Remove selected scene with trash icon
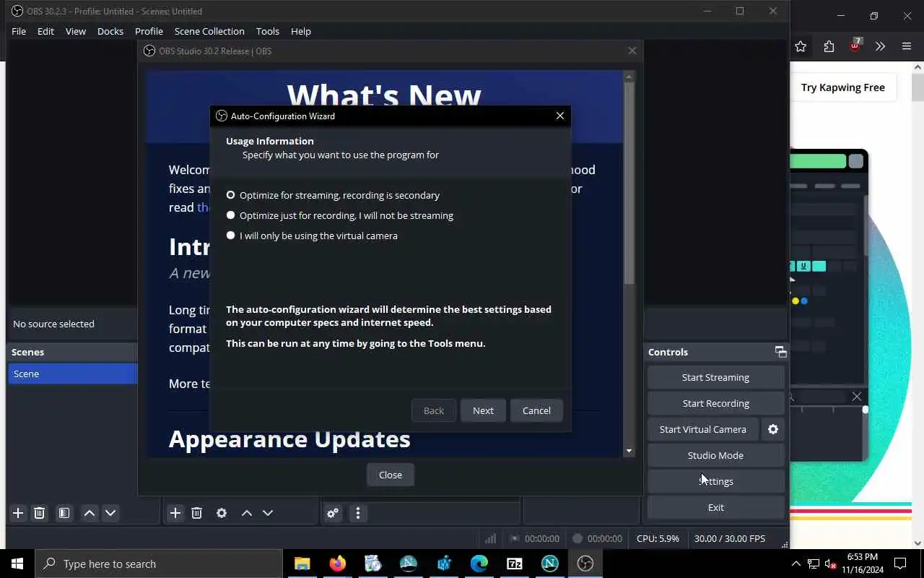Viewport: 924px width, 578px height. (40, 513)
